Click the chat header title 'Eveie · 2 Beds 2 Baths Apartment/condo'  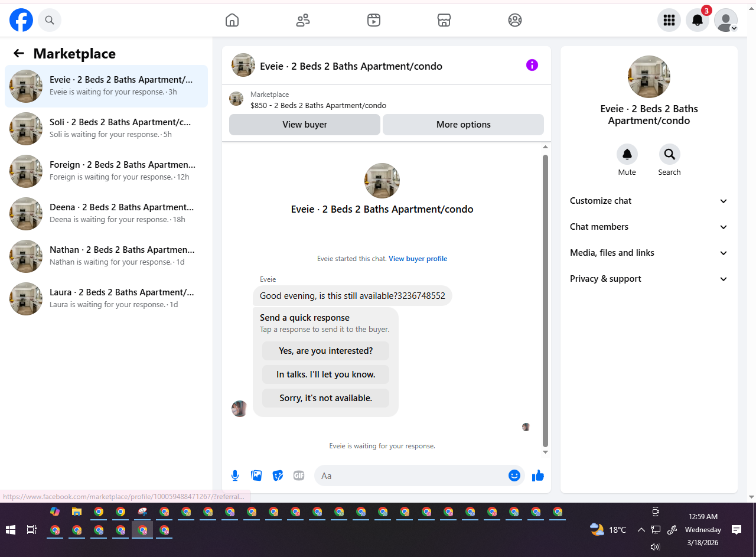point(351,66)
